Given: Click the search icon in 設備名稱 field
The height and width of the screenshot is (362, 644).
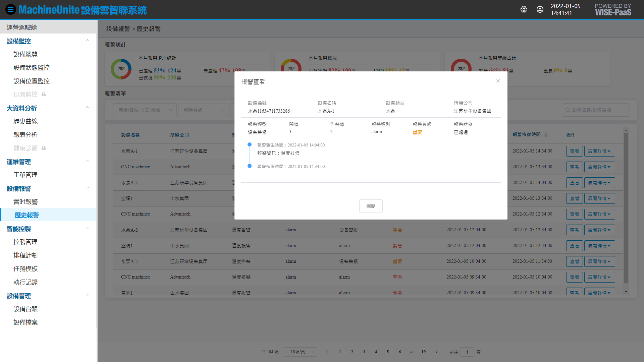Looking at the screenshot, I should tap(568, 110).
